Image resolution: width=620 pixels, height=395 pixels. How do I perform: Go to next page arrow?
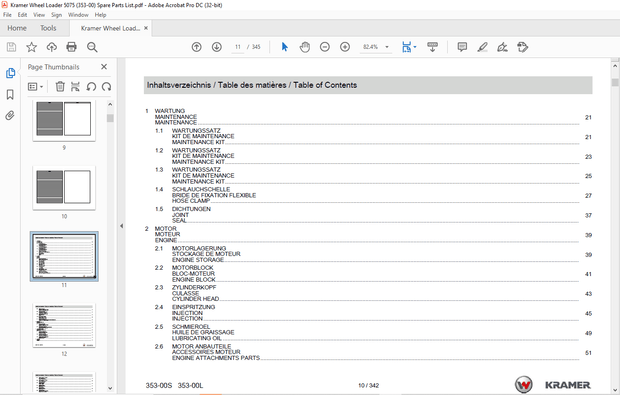(x=217, y=47)
